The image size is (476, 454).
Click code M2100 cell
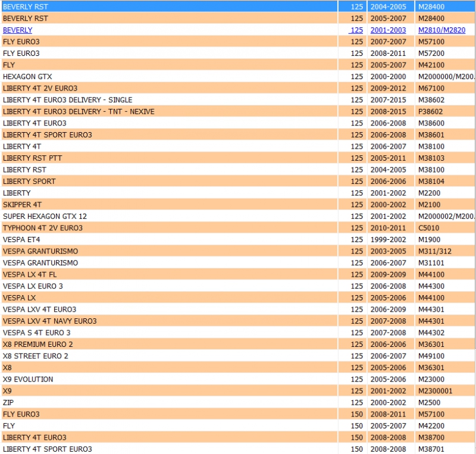tap(444, 205)
